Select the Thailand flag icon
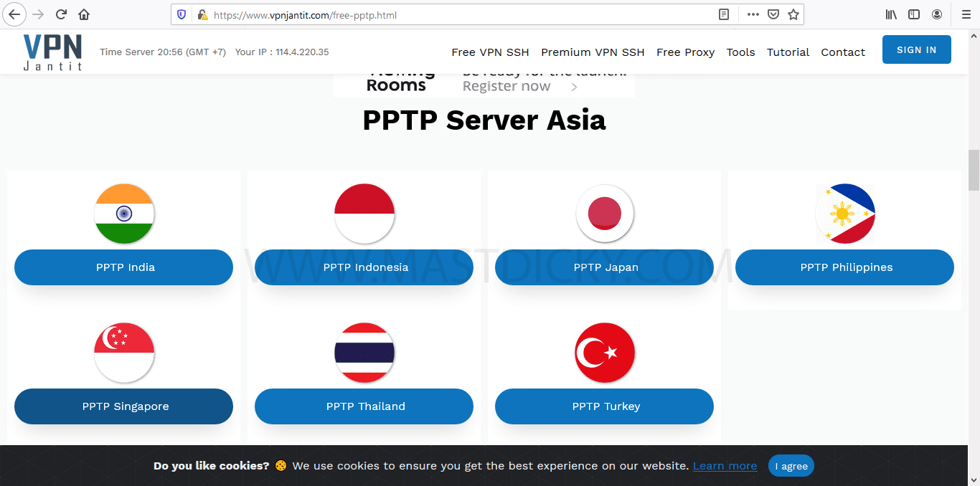Image resolution: width=980 pixels, height=486 pixels. click(364, 353)
